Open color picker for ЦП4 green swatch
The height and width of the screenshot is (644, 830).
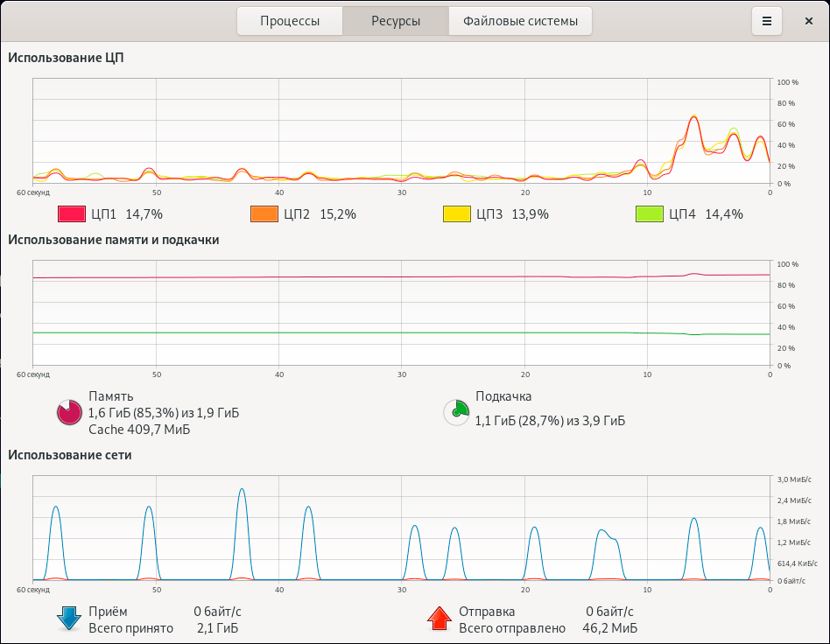[x=650, y=214]
